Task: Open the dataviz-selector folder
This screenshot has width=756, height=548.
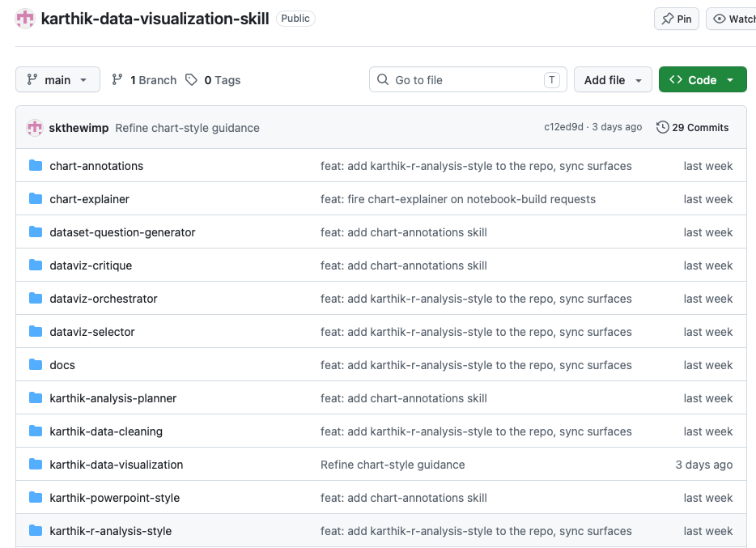Action: click(92, 332)
